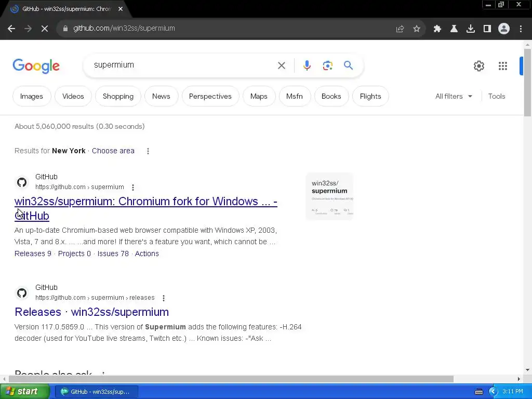Open the browser three-dot menu
This screenshot has width=532, height=399.
[x=521, y=29]
